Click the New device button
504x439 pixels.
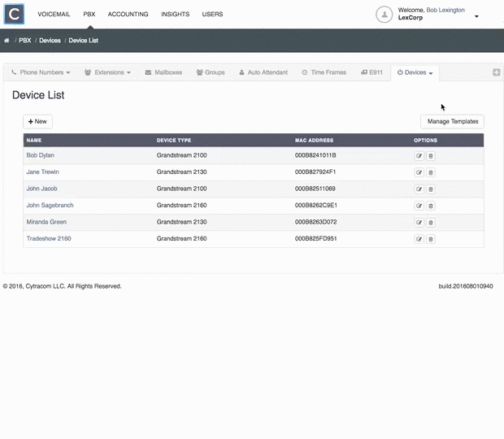coord(37,121)
